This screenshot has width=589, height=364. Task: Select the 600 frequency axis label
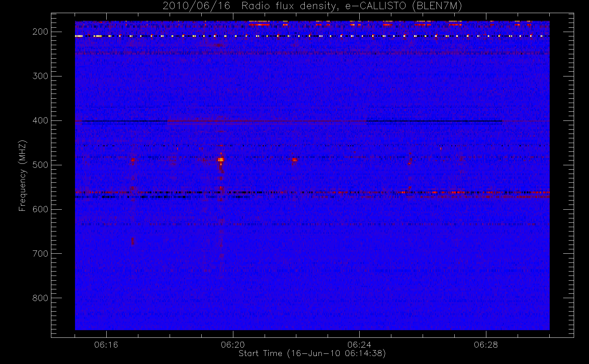[x=40, y=209]
